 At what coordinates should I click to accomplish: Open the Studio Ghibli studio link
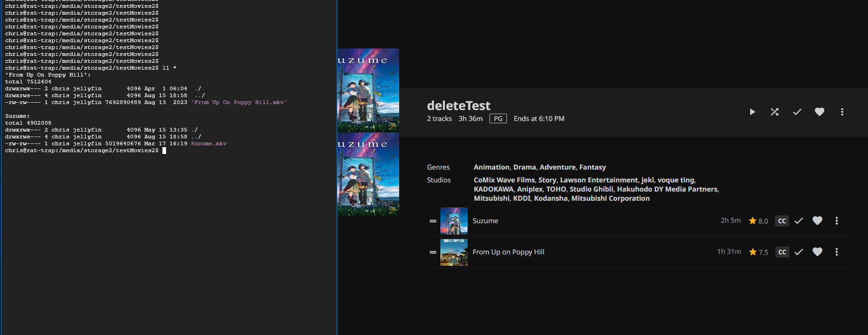pyautogui.click(x=591, y=189)
